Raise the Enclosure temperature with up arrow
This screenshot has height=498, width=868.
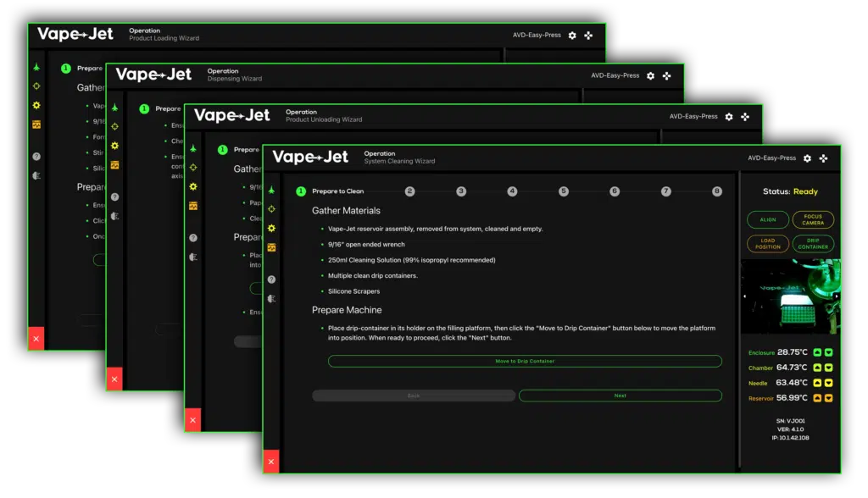817,352
